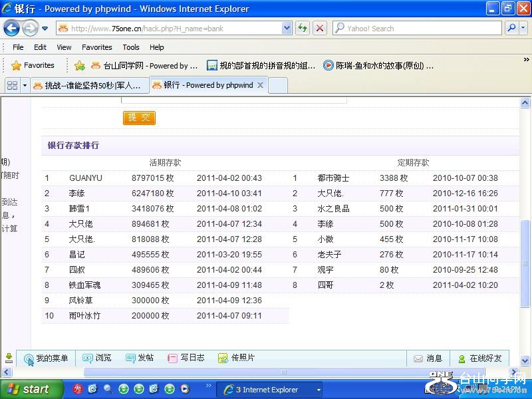Stop loading with the red X button
The width and height of the screenshot is (532, 399).
tap(319, 28)
